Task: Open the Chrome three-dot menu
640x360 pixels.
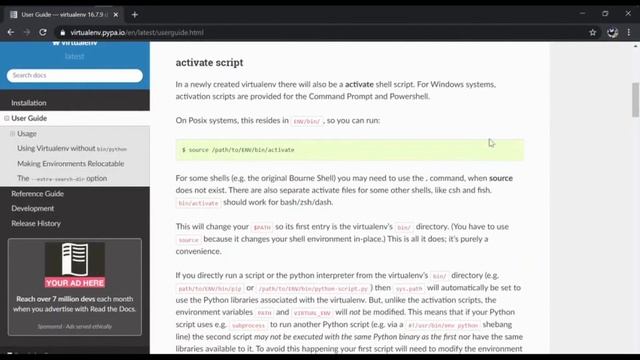Action: [x=629, y=33]
